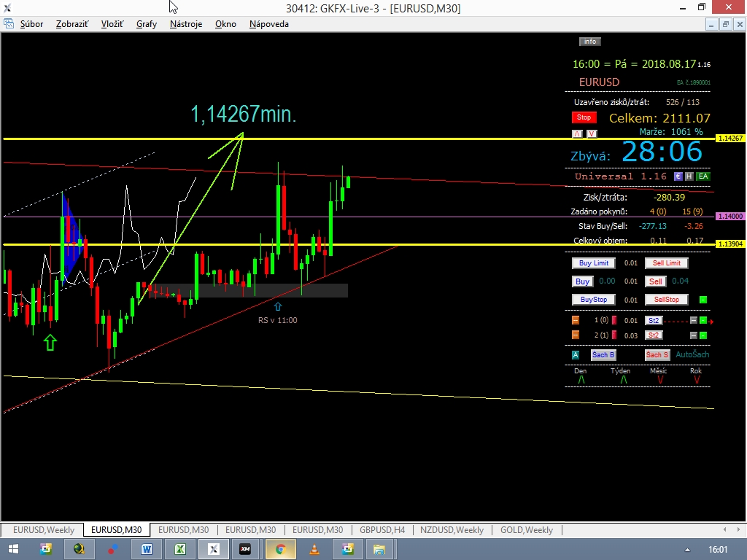Click the Zisk/ztráta value -280.39

click(670, 197)
